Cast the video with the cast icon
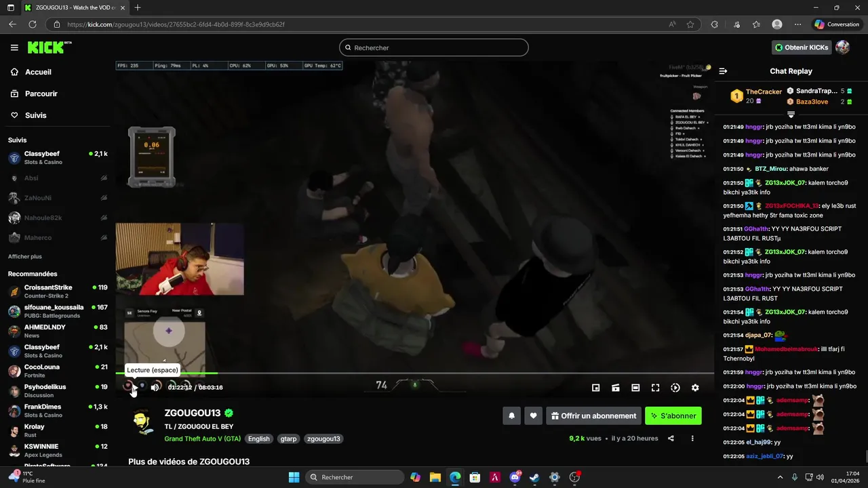The image size is (868, 488). [x=616, y=388]
